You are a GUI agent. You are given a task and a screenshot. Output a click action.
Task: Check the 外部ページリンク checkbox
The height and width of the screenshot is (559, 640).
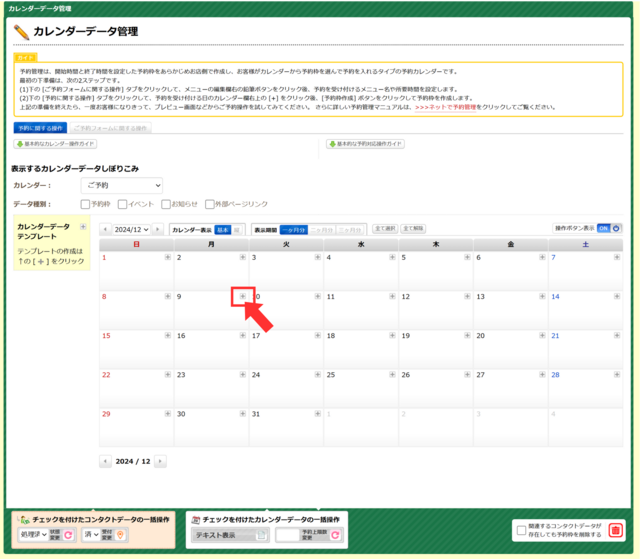click(x=210, y=204)
